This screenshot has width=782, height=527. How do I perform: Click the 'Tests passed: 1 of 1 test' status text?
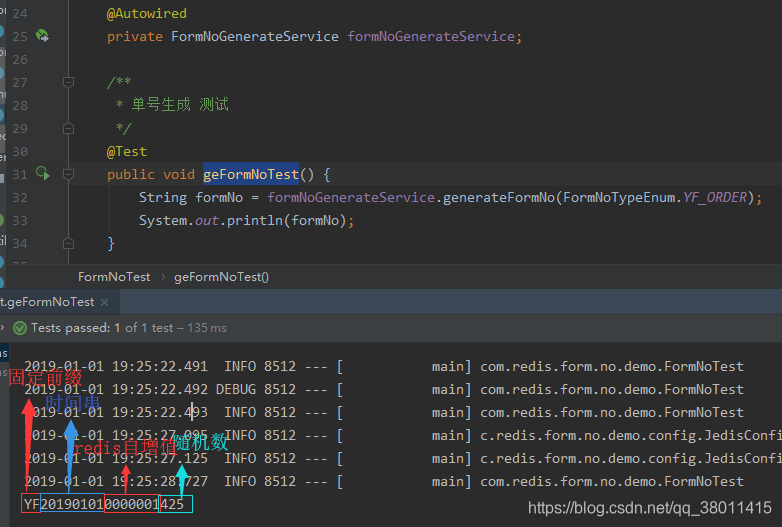(x=102, y=328)
